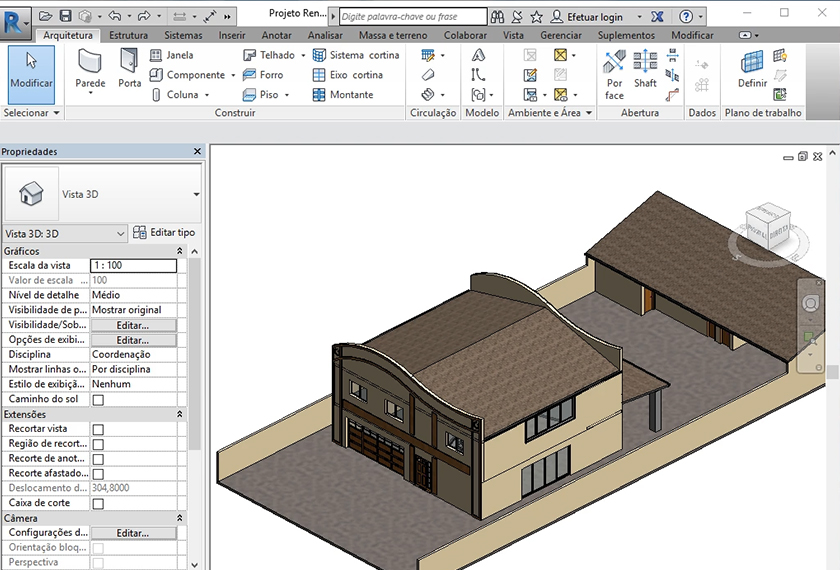Click the Shaft opening tool
This screenshot has width=840, height=570.
pyautogui.click(x=645, y=69)
